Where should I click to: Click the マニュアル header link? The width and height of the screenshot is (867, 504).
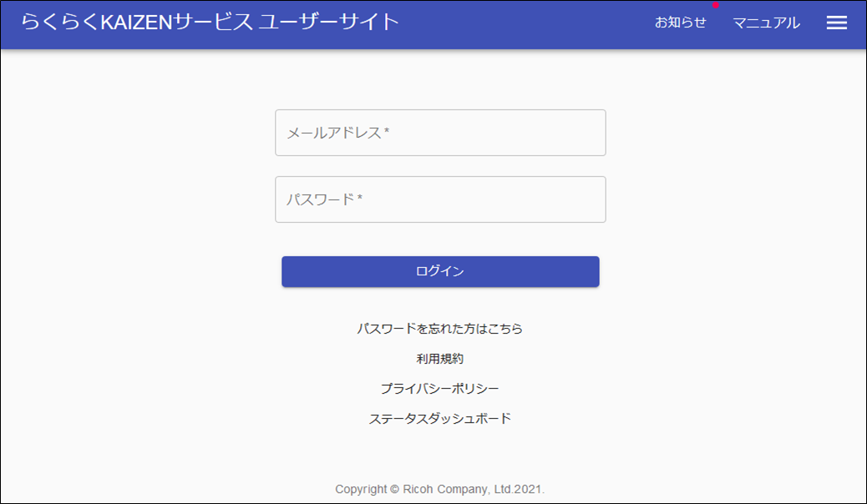click(x=766, y=23)
